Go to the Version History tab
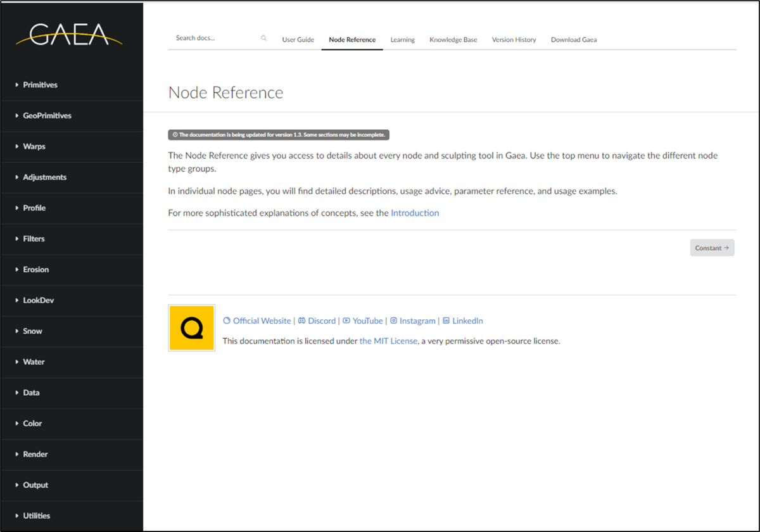Image resolution: width=760 pixels, height=532 pixels. (x=514, y=39)
